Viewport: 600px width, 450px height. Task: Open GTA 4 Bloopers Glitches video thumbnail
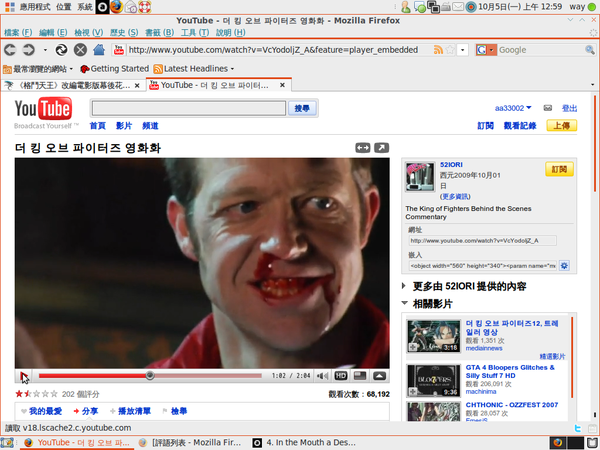tap(434, 380)
